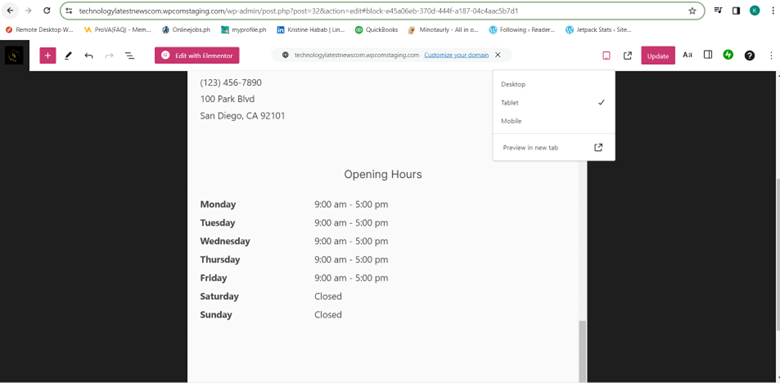Choose Tablet in the preview menu
Viewport: 780px width, 387px height.
click(x=554, y=102)
